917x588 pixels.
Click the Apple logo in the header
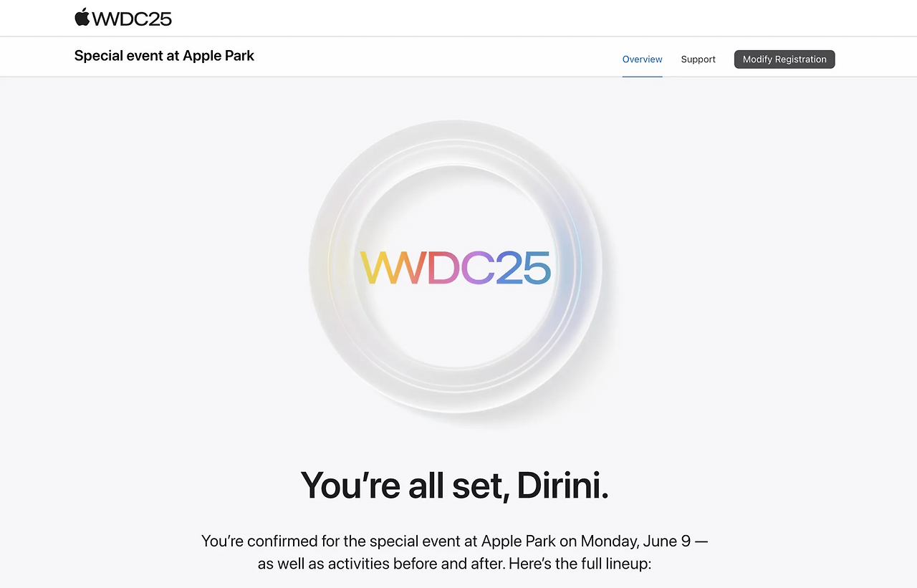(82, 17)
